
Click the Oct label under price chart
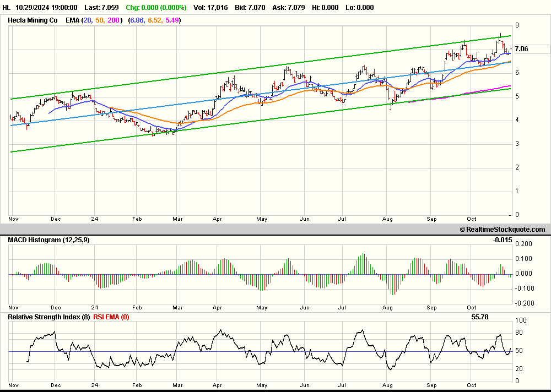[471, 219]
